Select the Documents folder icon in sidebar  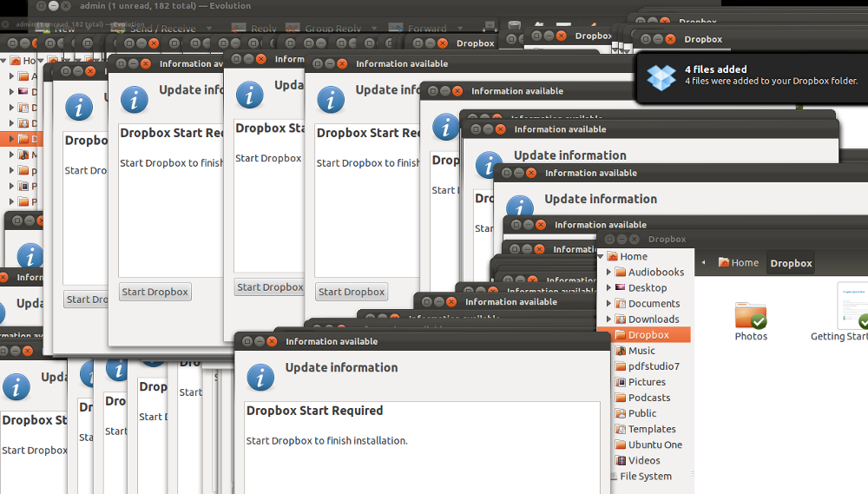pyautogui.click(x=620, y=304)
